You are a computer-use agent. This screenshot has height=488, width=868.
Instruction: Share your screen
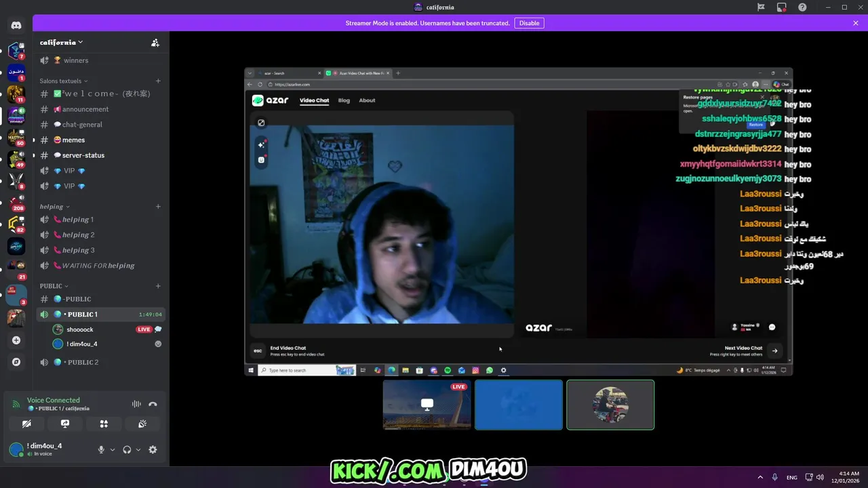65,424
